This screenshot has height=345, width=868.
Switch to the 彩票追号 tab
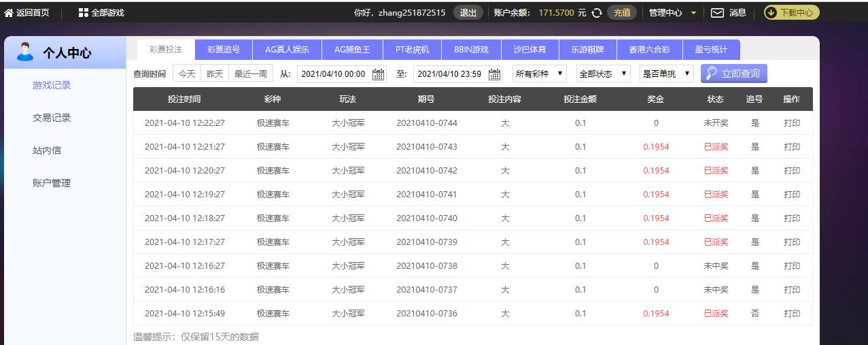tap(224, 50)
